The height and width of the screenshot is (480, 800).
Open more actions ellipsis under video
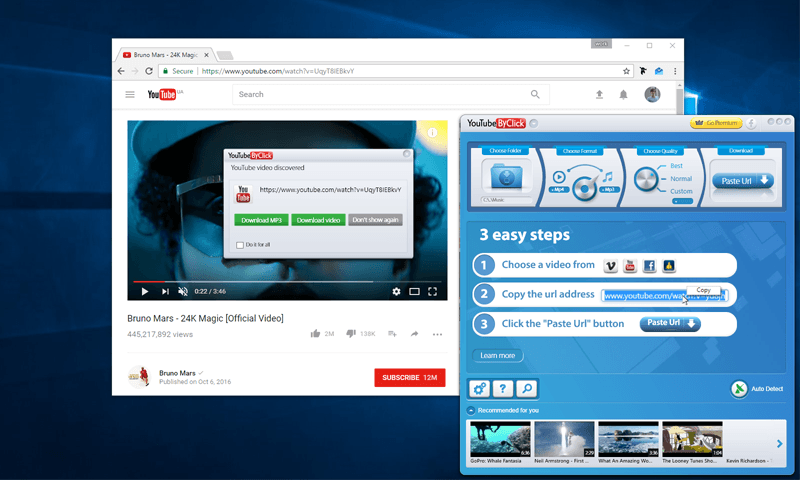pos(437,334)
